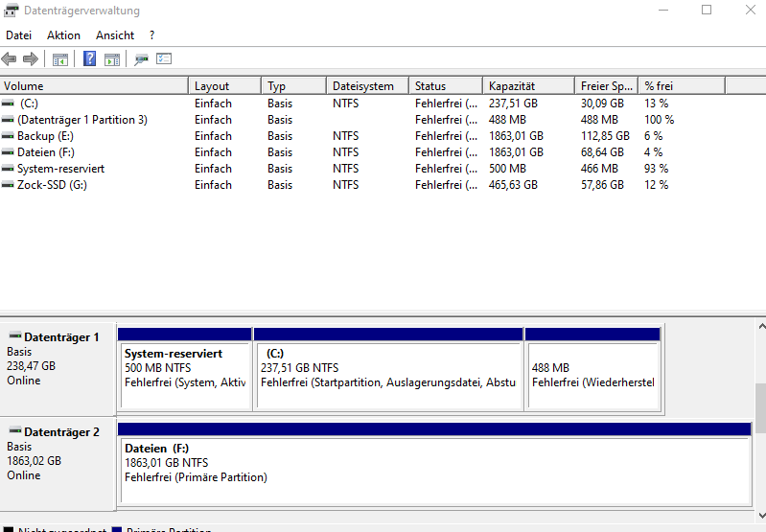Sort by the Dateisystem column header
The height and width of the screenshot is (532, 766).
pos(368,86)
